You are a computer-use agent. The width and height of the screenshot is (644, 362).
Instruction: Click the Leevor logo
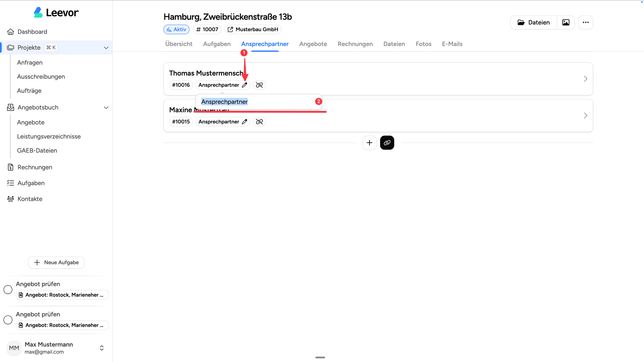pyautogui.click(x=56, y=12)
